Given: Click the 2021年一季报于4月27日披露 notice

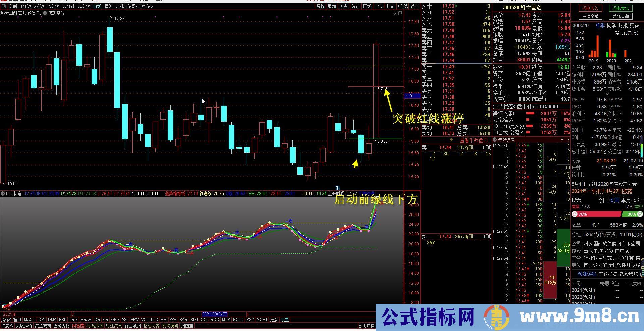Looking at the screenshot, I should (x=602, y=191).
